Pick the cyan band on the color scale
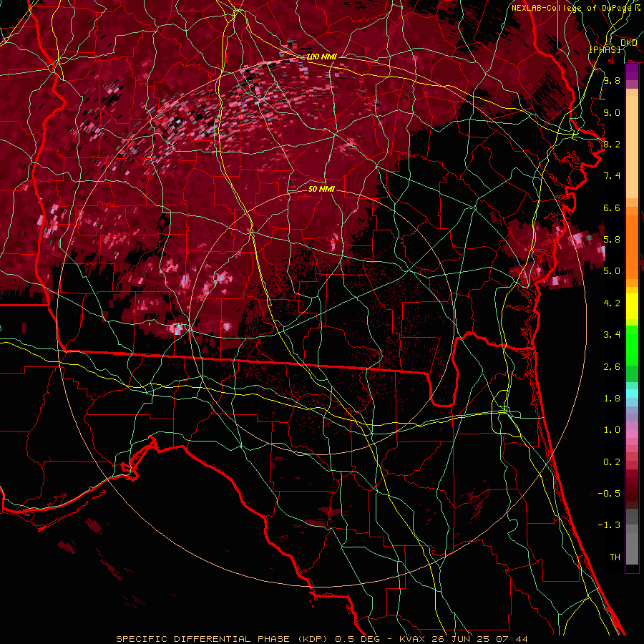This screenshot has width=644, height=644. (632, 394)
